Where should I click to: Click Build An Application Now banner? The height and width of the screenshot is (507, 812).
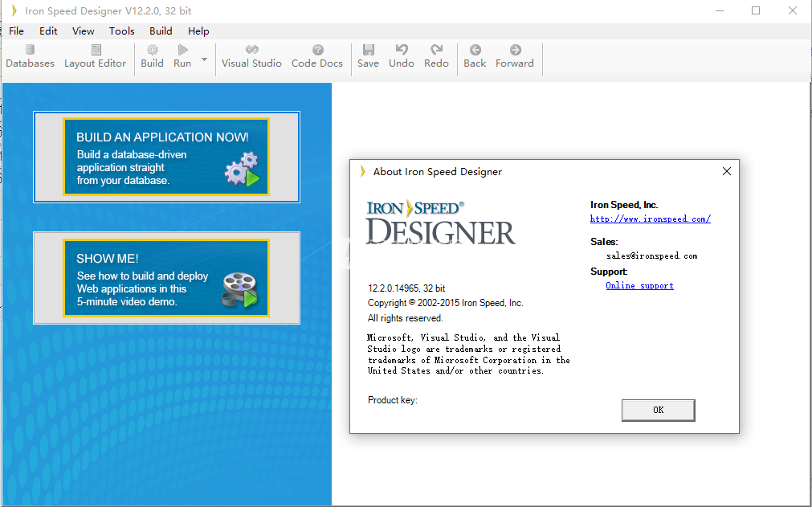click(166, 157)
